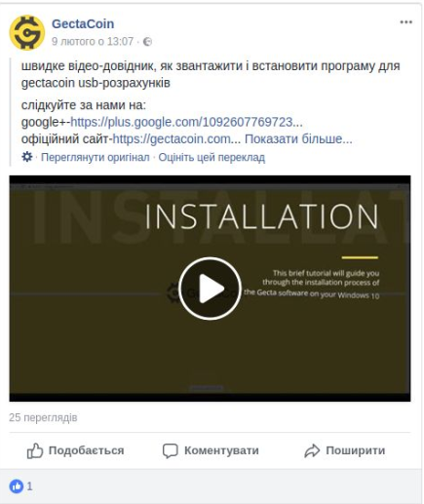Image resolution: width=424 pixels, height=504 pixels.
Task: Open the post timestamp 9 лютого о 13:07
Action: [x=93, y=42]
